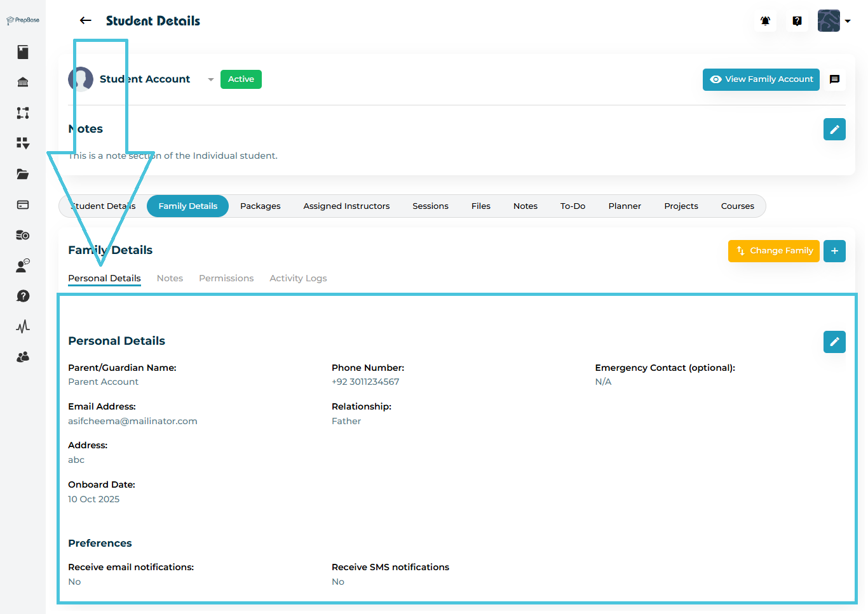The image size is (868, 614).
Task: Open the Assigned Instructors tab
Action: 346,206
